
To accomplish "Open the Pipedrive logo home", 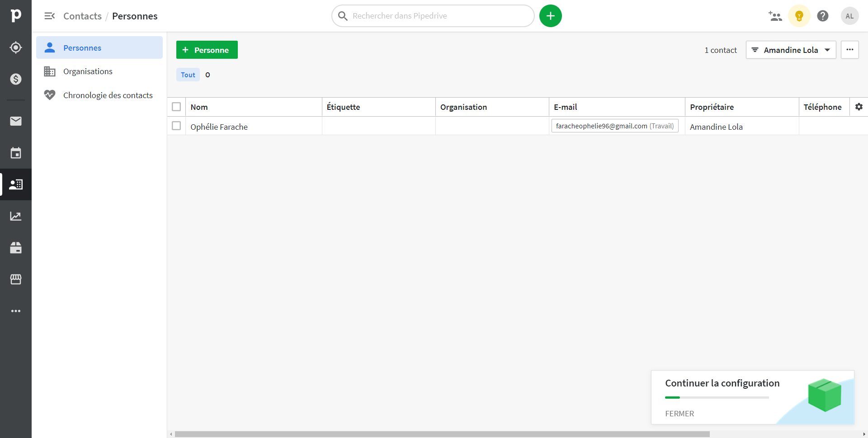I will click(16, 16).
